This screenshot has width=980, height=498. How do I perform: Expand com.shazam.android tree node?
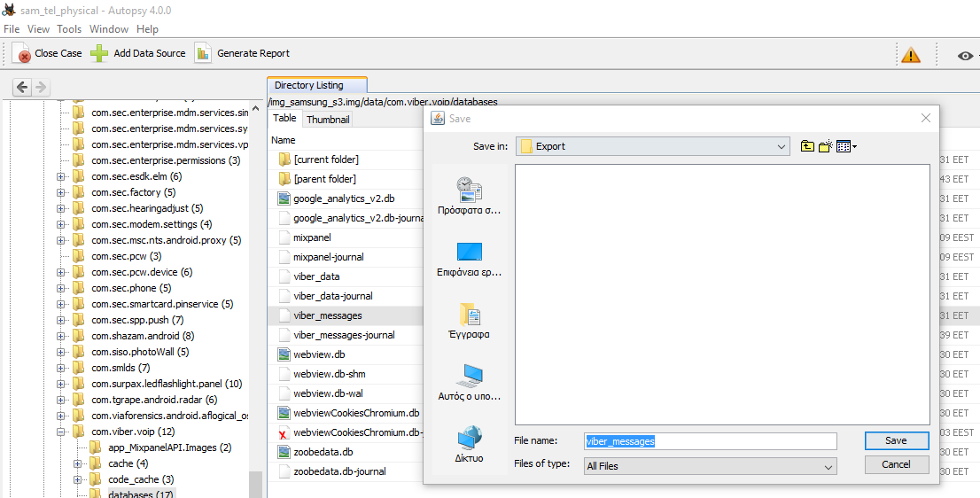click(60, 336)
